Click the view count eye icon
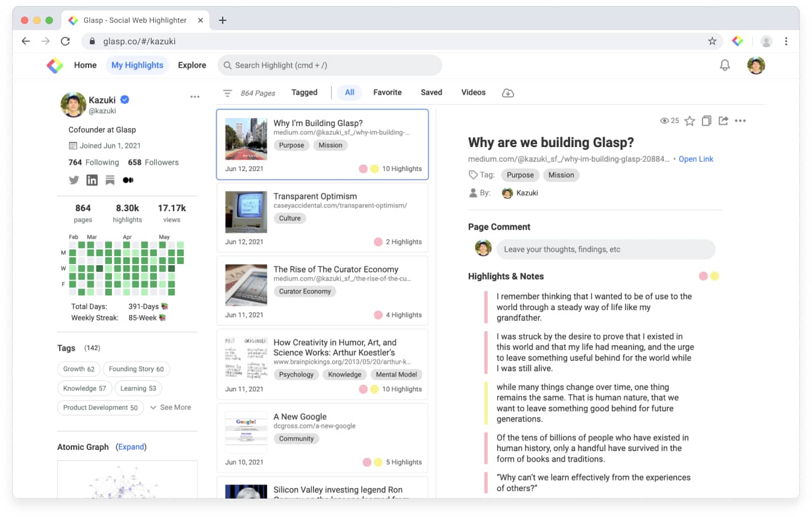812x517 pixels. click(664, 121)
